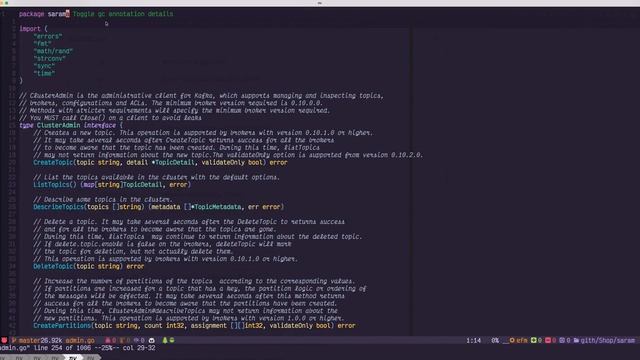The width and height of the screenshot is (640, 360).
Task: Click the master branch name in statusline
Action: point(29,340)
